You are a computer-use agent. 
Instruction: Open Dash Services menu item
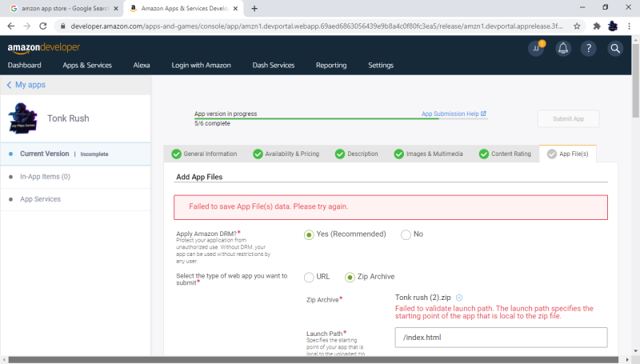click(x=274, y=66)
